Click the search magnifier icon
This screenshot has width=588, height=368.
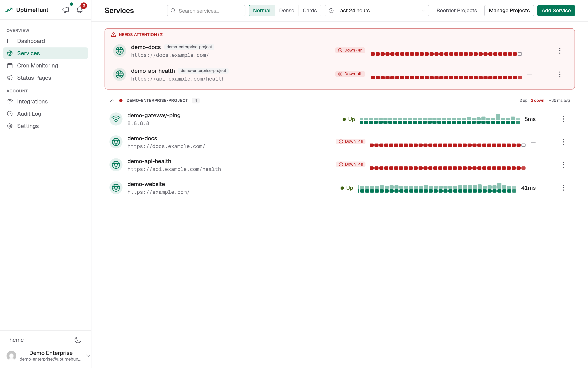pos(173,11)
